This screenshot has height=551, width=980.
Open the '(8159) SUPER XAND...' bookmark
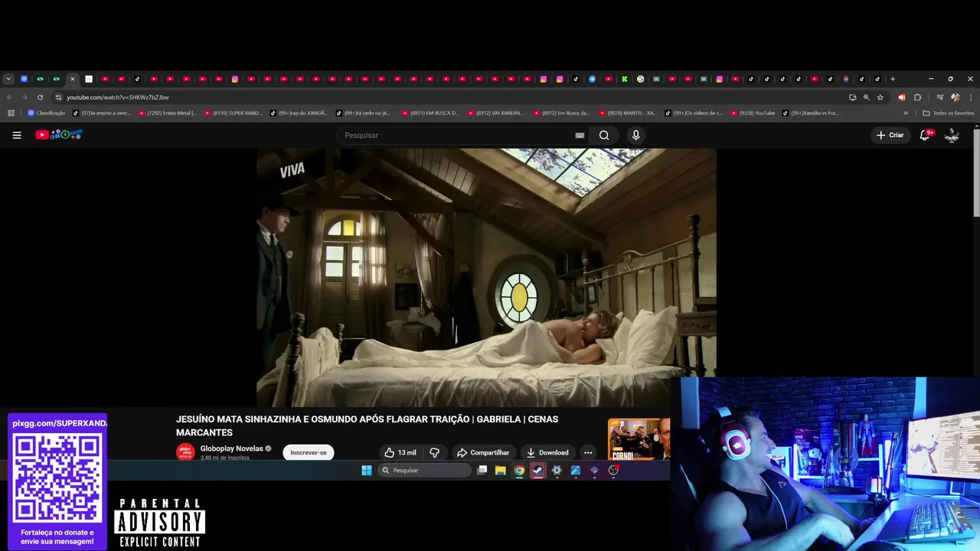233,113
